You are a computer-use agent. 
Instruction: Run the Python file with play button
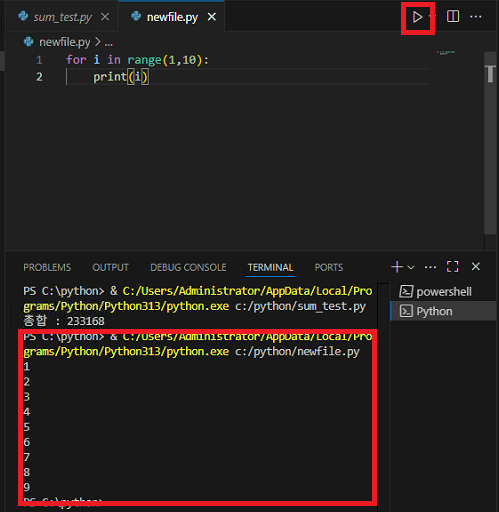click(417, 17)
